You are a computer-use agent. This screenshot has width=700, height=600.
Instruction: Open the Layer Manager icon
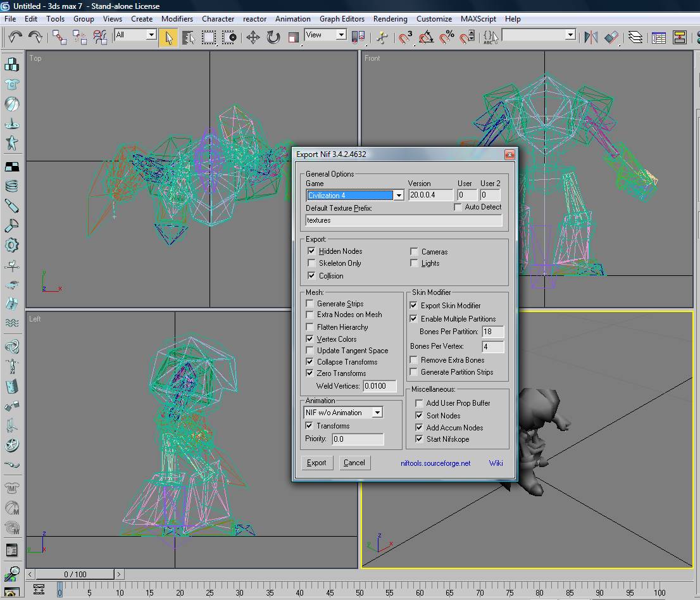point(635,37)
